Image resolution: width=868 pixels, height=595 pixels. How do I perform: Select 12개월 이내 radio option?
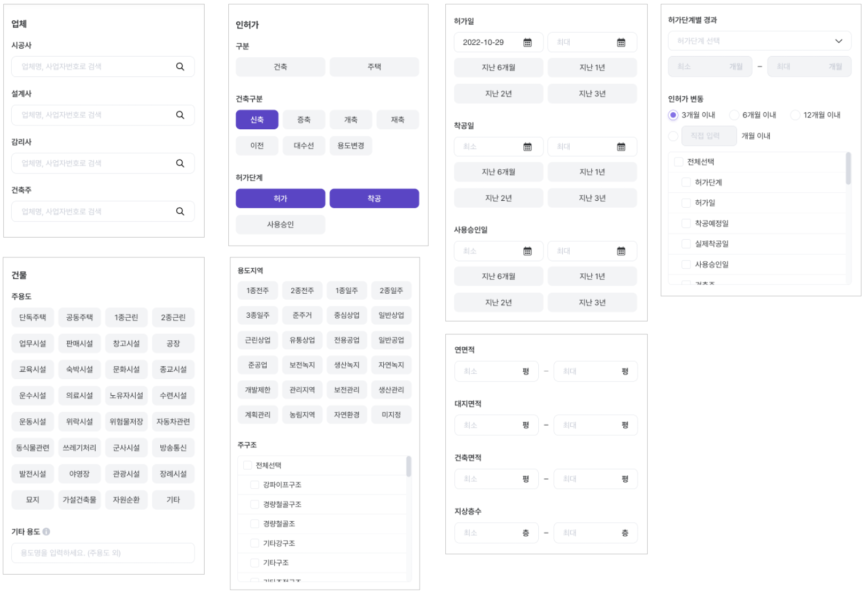795,115
